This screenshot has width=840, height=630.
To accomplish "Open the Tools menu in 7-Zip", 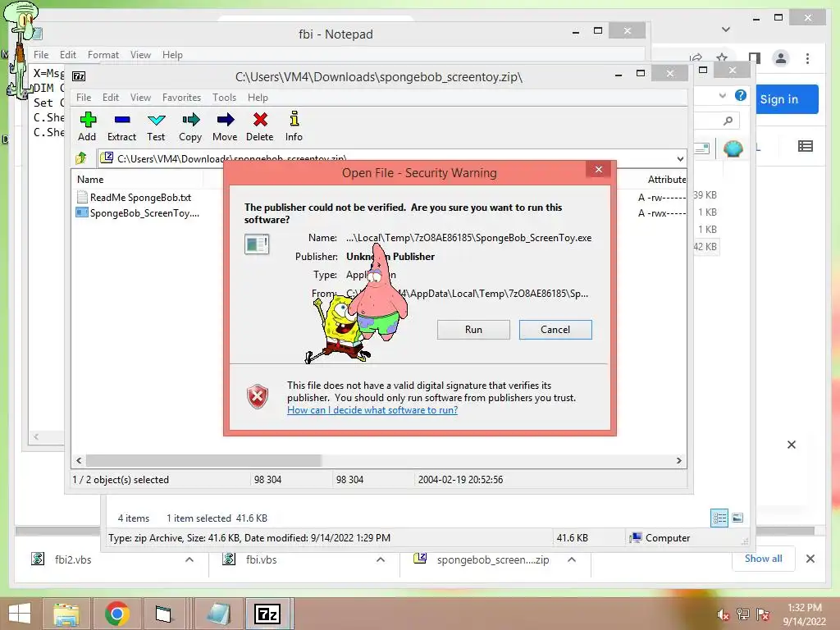I will (224, 98).
